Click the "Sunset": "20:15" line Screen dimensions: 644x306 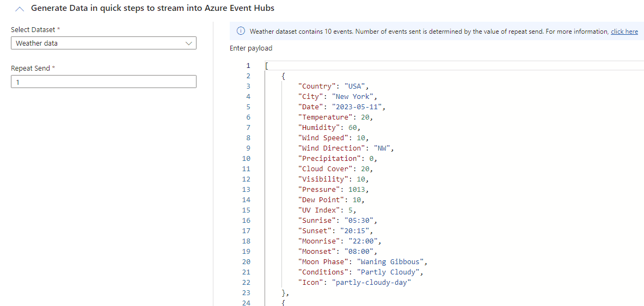tap(335, 230)
